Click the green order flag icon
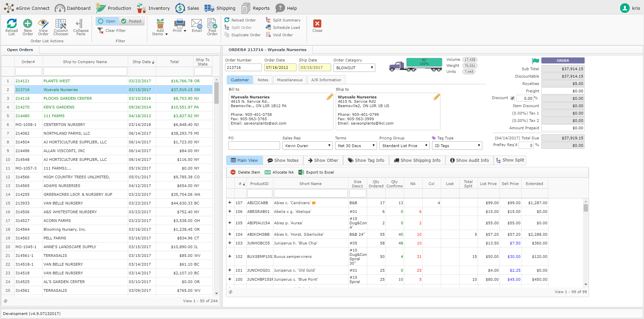Image resolution: width=644 pixels, height=319 pixels. pyautogui.click(x=535, y=61)
